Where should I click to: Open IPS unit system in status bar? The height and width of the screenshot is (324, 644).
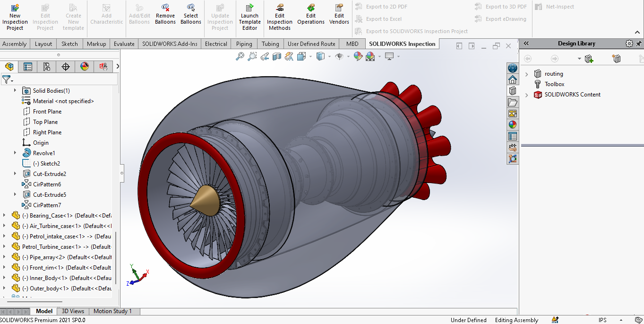pyautogui.click(x=602, y=320)
